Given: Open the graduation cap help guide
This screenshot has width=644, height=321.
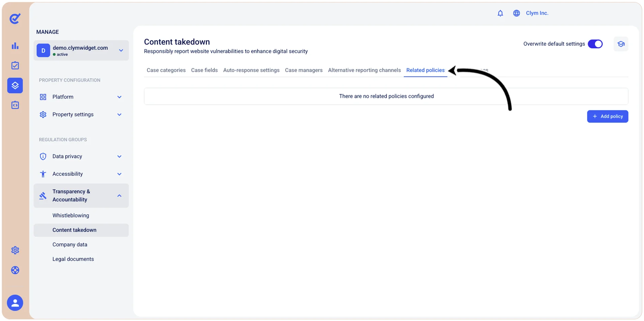Looking at the screenshot, I should coord(621,44).
